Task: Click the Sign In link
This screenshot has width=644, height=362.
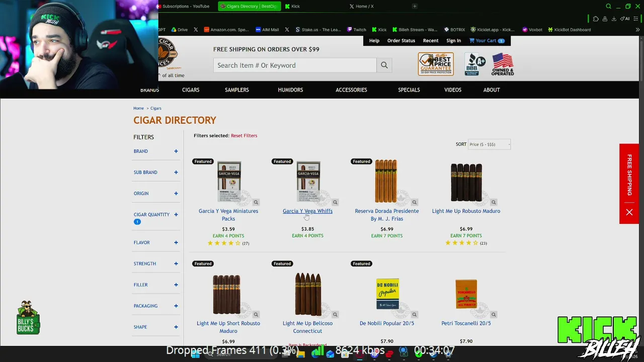Action: pyautogui.click(x=453, y=41)
